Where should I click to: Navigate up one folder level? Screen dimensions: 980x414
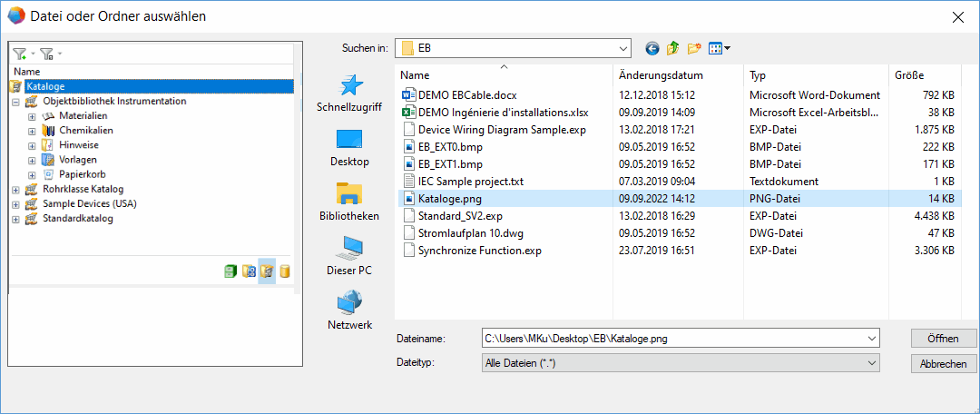point(673,48)
